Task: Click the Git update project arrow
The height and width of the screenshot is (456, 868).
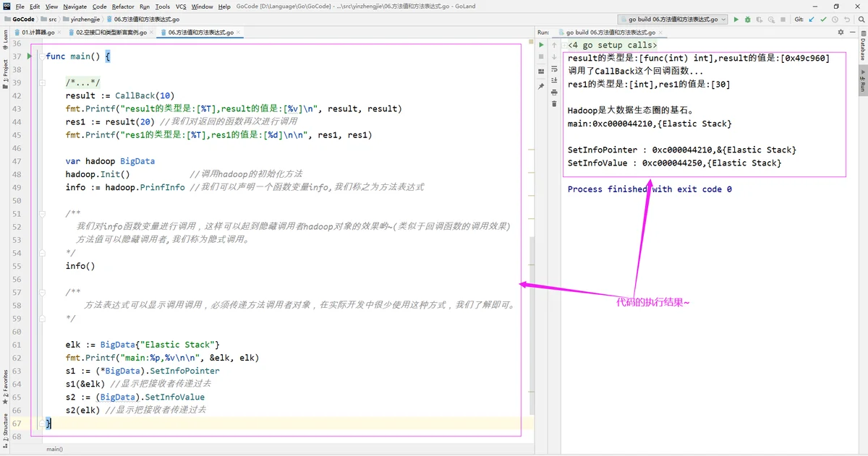Action: pos(812,20)
